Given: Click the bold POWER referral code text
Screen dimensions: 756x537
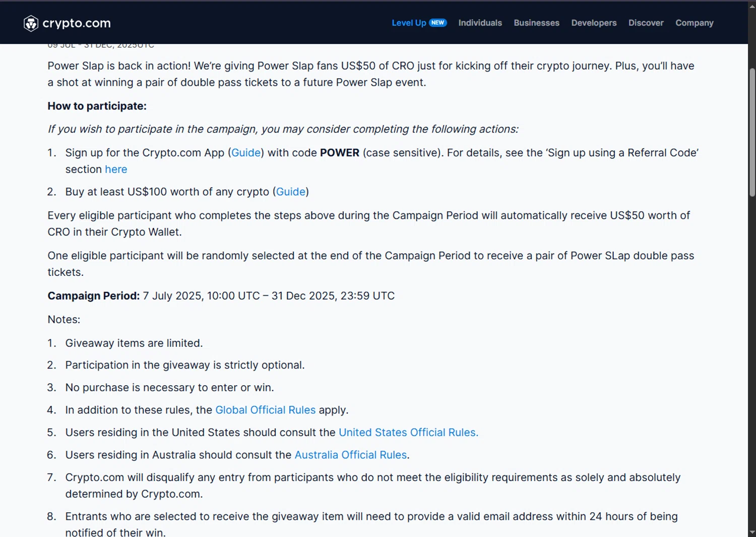Looking at the screenshot, I should (340, 153).
